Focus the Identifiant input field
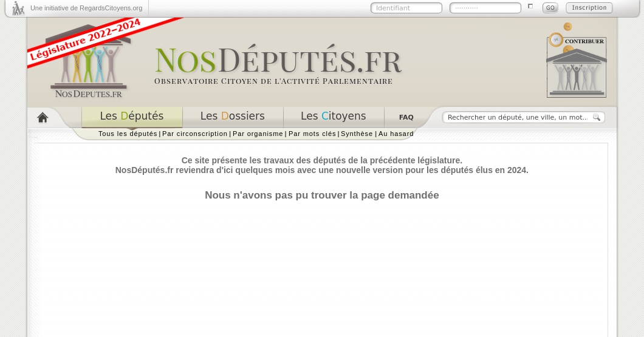This screenshot has width=644, height=337. point(406,8)
